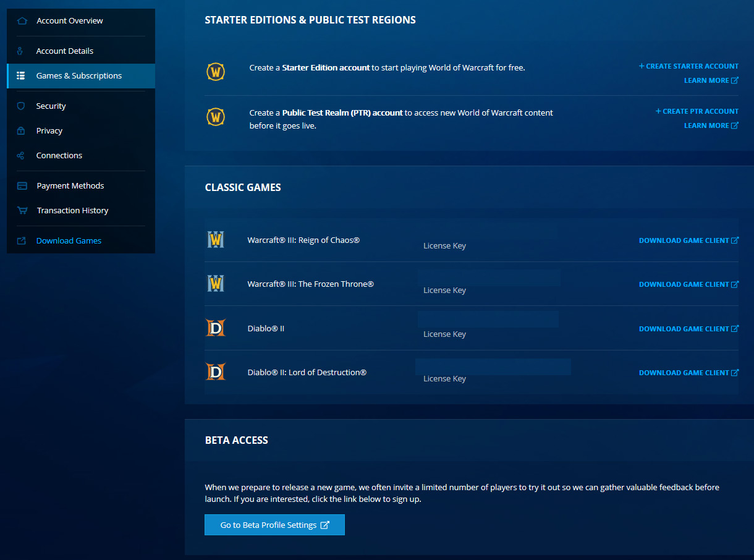This screenshot has width=754, height=560.
Task: Download game client for Reign of Chaos
Action: 688,240
